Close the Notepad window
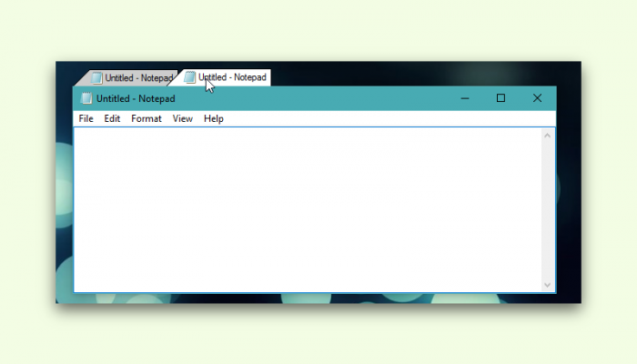The image size is (637, 364). [537, 98]
